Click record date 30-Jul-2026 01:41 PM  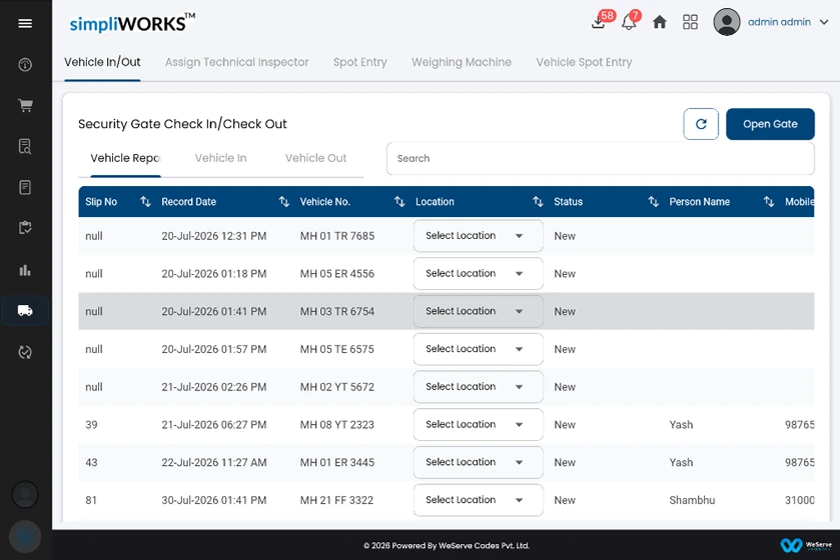[214, 500]
